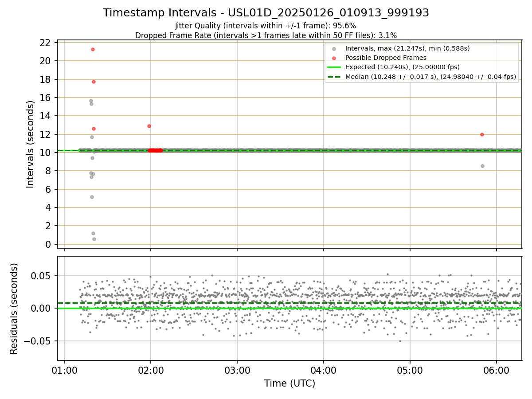Click the plot title 'Timestamp Intervals - USL01D_20250126_010913_999193'

coord(266,13)
